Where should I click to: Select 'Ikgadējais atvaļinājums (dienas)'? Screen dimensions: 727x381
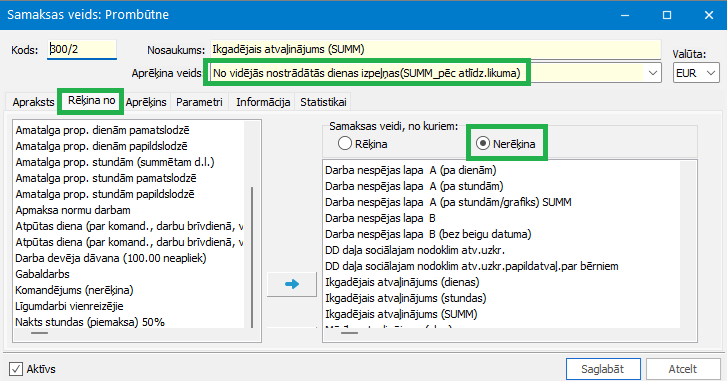[402, 282]
